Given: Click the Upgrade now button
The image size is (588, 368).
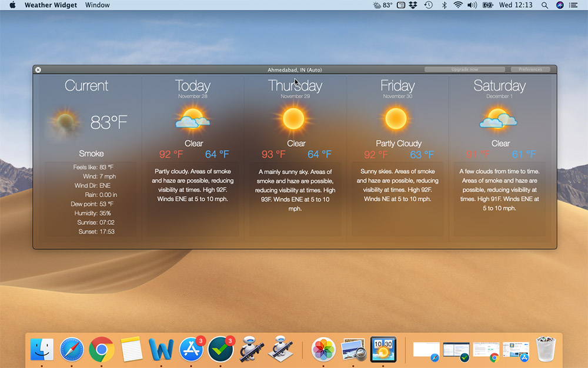Looking at the screenshot, I should (464, 69).
